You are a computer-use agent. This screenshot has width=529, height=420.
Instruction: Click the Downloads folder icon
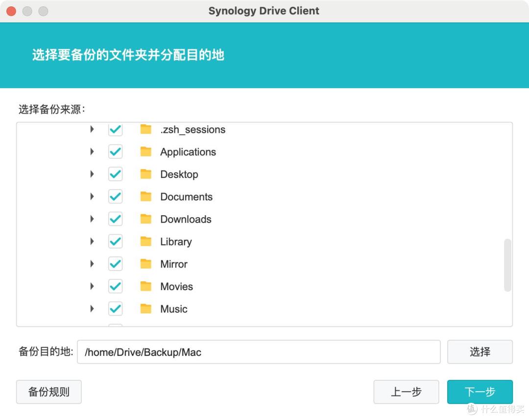tap(146, 219)
